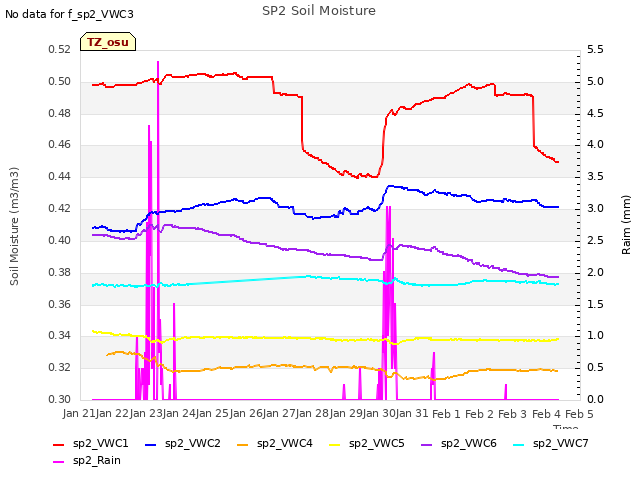The image size is (640, 480).
Task: Click the sp2_Rain legend label
Action: pyautogui.click(x=97, y=460)
